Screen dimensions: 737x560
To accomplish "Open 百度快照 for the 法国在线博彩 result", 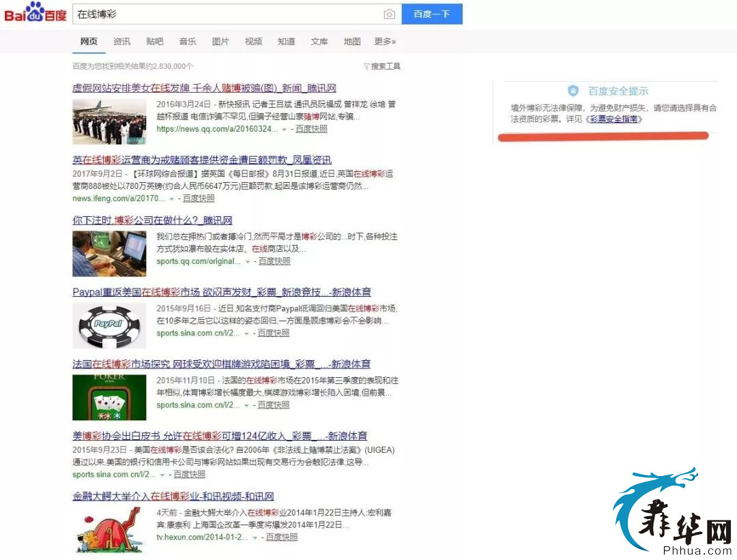I will point(274,404).
